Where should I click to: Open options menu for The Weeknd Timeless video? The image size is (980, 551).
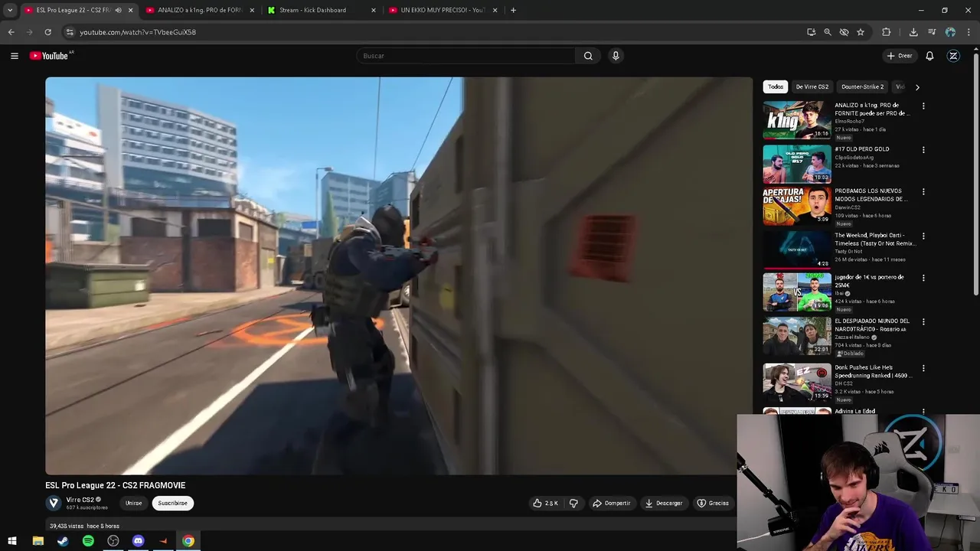(x=923, y=236)
